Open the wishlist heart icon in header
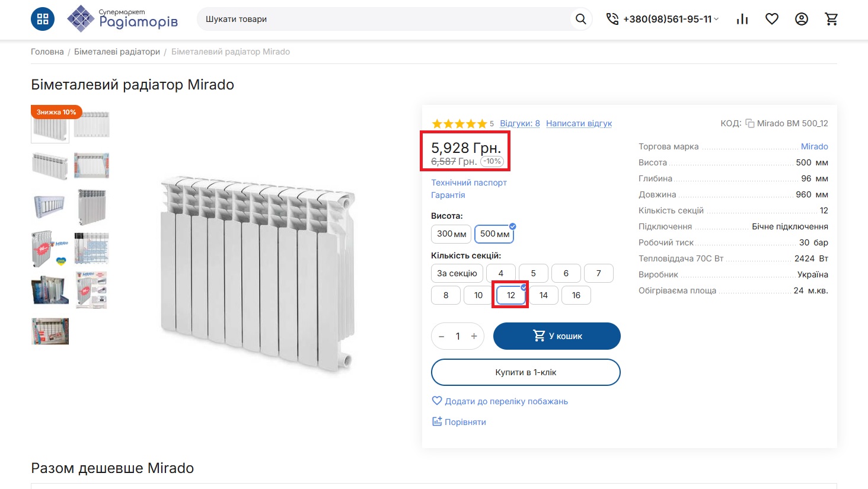The width and height of the screenshot is (868, 489). coord(772,19)
